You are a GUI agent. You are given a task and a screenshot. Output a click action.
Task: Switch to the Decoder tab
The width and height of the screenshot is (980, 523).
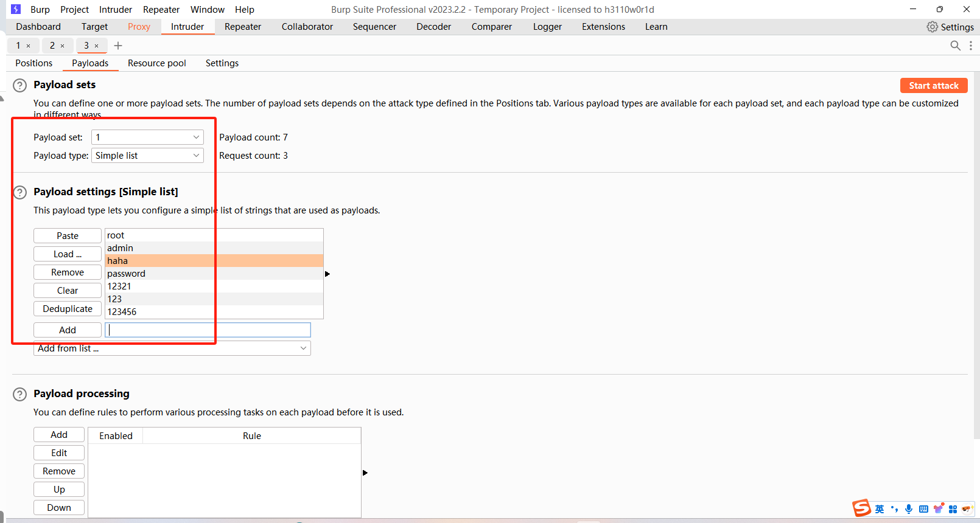[x=433, y=27]
